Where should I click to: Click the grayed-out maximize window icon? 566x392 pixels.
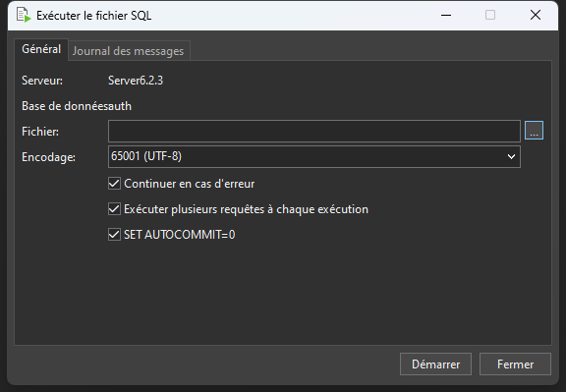490,15
